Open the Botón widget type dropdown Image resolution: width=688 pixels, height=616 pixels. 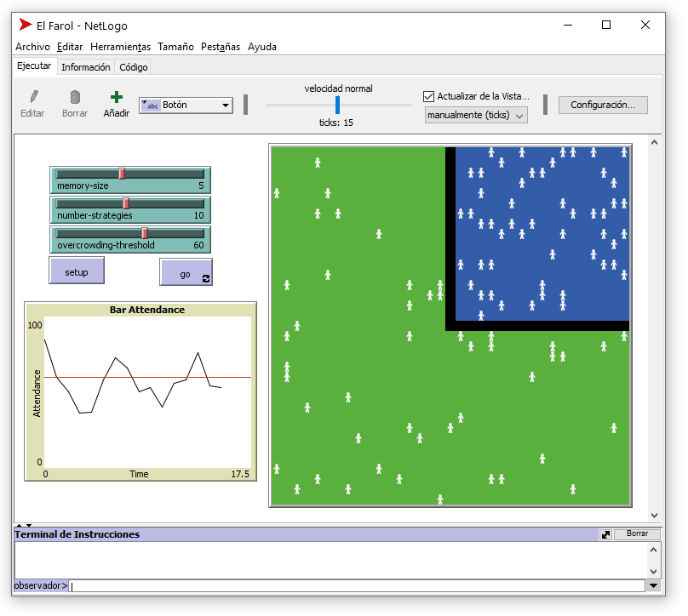pos(186,106)
